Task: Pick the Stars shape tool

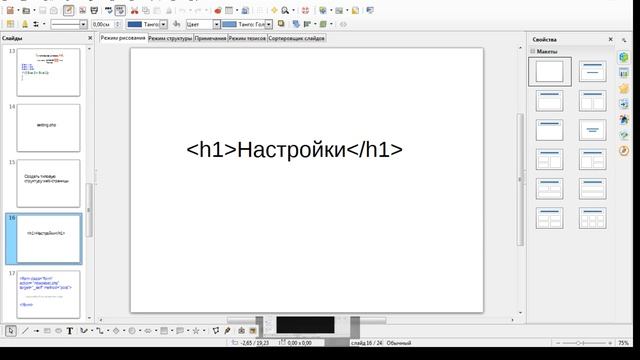Action: click(196, 331)
